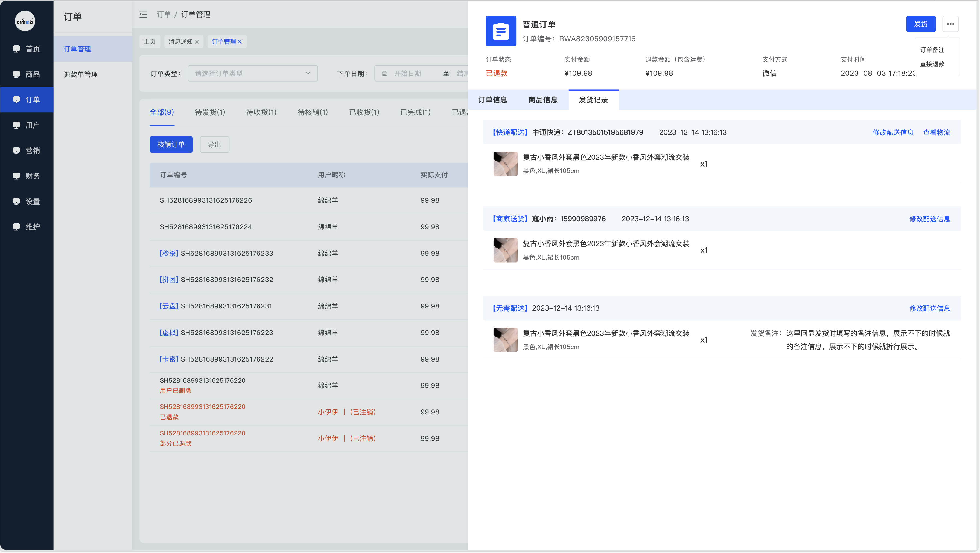This screenshot has width=980, height=553.
Task: Select the 待核销(1) order filter tab
Action: pyautogui.click(x=313, y=112)
